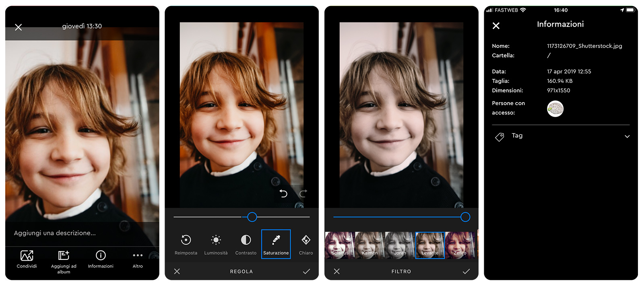This screenshot has height=284, width=644.
Task: Expand the Tag section chevron
Action: [627, 136]
